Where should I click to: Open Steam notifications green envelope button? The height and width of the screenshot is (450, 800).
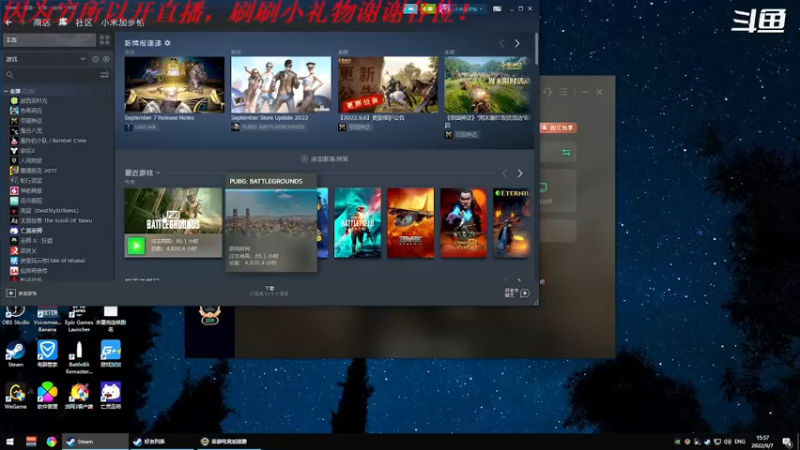[x=428, y=9]
